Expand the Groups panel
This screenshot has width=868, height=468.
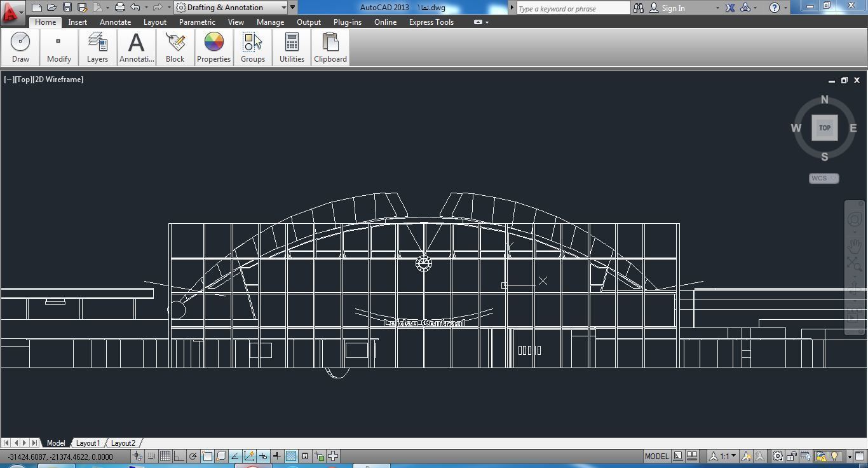[x=252, y=47]
